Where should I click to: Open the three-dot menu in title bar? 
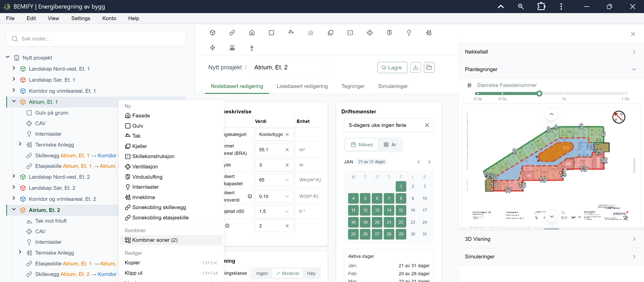[x=561, y=7]
